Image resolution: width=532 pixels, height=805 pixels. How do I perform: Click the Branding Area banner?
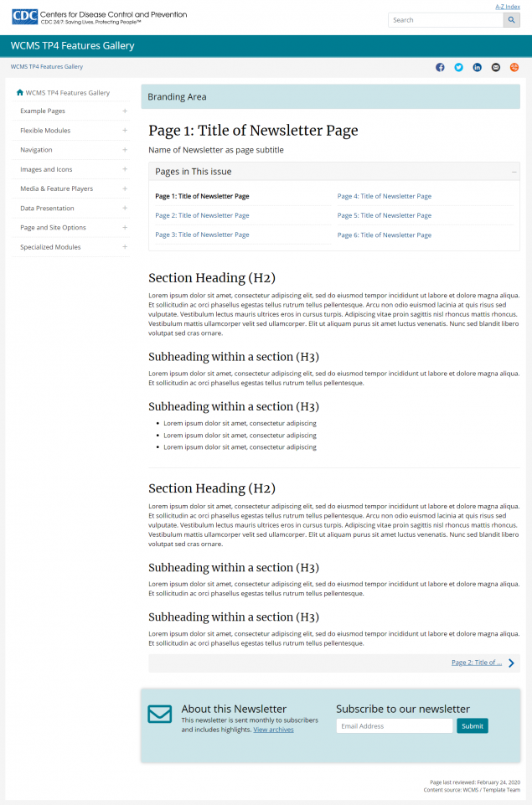330,96
